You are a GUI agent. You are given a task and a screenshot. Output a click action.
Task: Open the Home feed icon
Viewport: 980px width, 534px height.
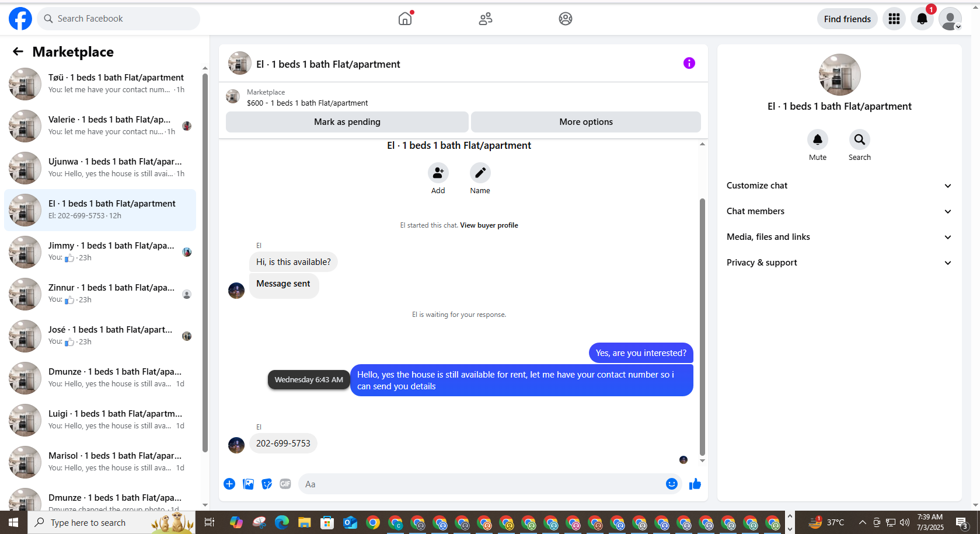pos(405,19)
